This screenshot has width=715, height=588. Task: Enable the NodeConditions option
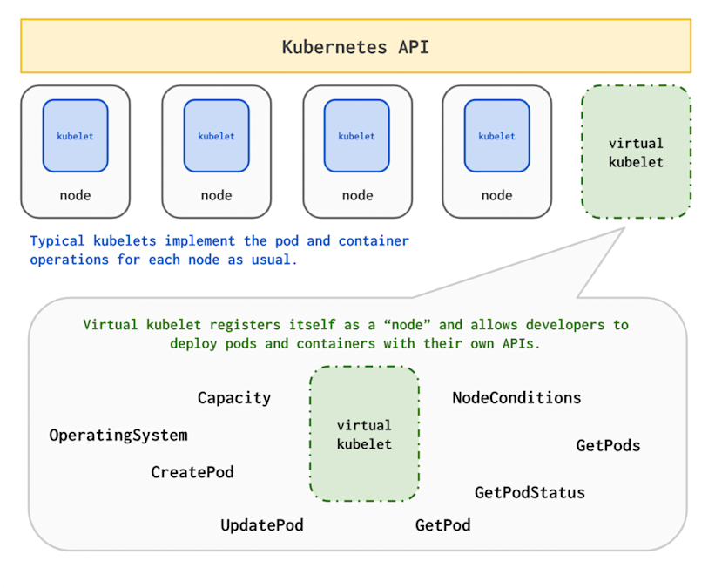pos(516,398)
